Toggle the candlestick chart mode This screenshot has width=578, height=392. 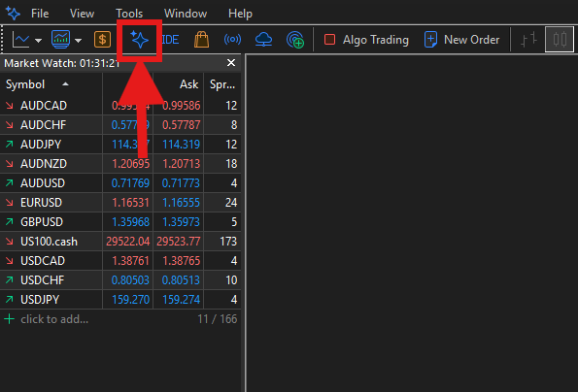[560, 40]
